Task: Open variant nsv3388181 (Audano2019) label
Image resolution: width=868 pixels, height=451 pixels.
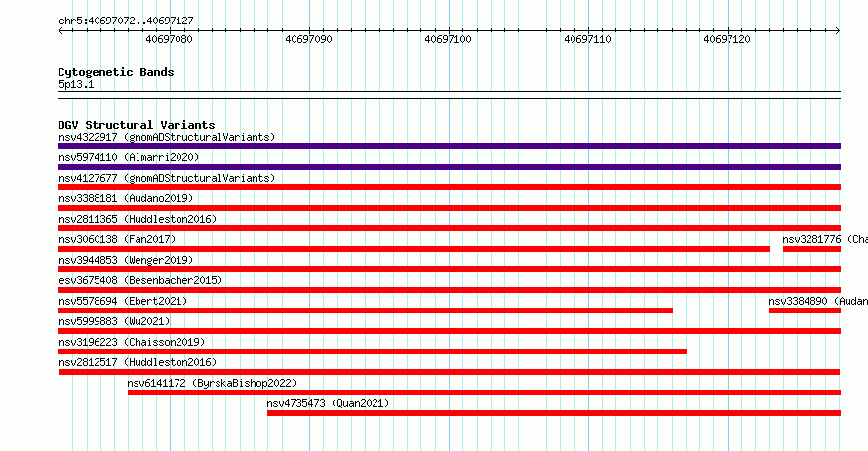Action: pos(126,198)
